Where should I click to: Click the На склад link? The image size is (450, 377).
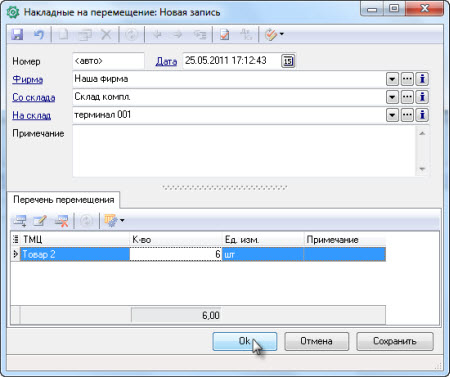(31, 116)
